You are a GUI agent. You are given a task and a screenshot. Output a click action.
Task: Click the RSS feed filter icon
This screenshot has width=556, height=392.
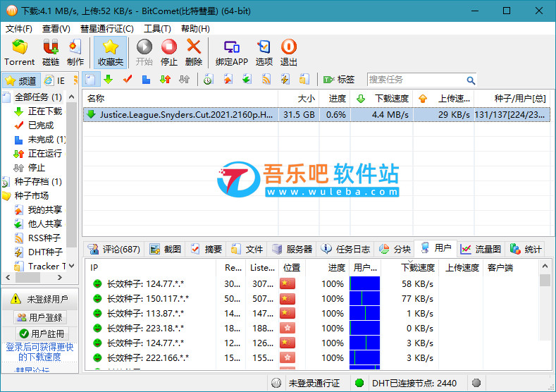[x=266, y=80]
